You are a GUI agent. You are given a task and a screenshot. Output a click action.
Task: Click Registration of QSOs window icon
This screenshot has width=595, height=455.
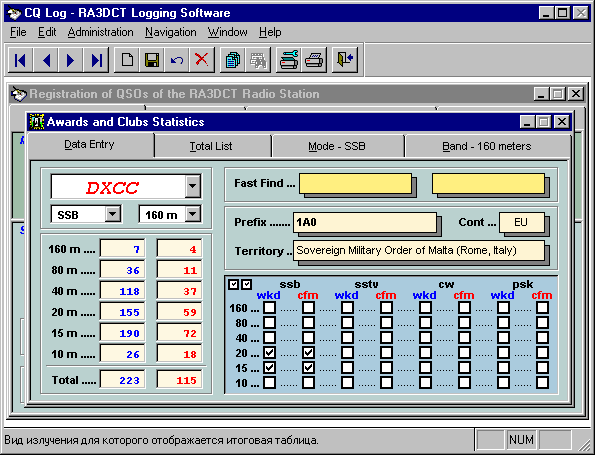[19, 94]
